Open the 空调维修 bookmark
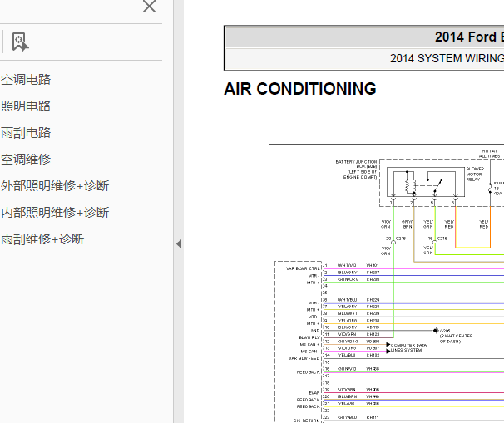Image resolution: width=504 pixels, height=423 pixels. pos(26,160)
